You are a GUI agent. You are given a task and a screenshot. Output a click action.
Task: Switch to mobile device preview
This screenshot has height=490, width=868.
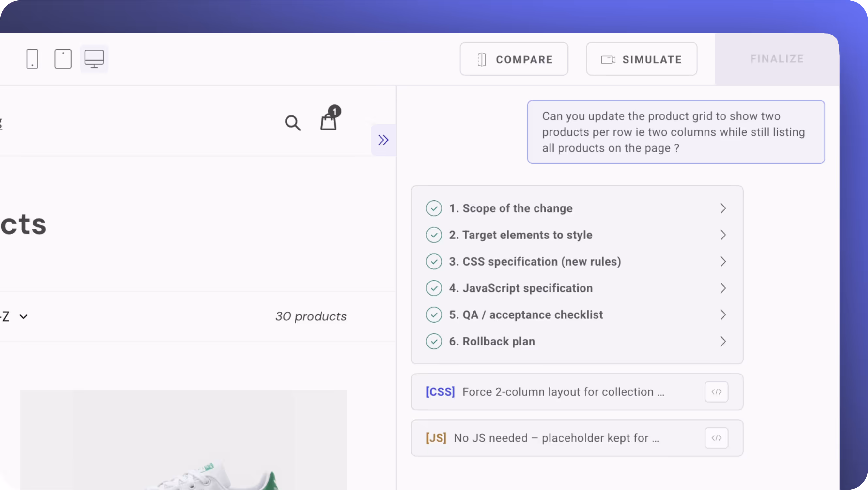(x=32, y=59)
